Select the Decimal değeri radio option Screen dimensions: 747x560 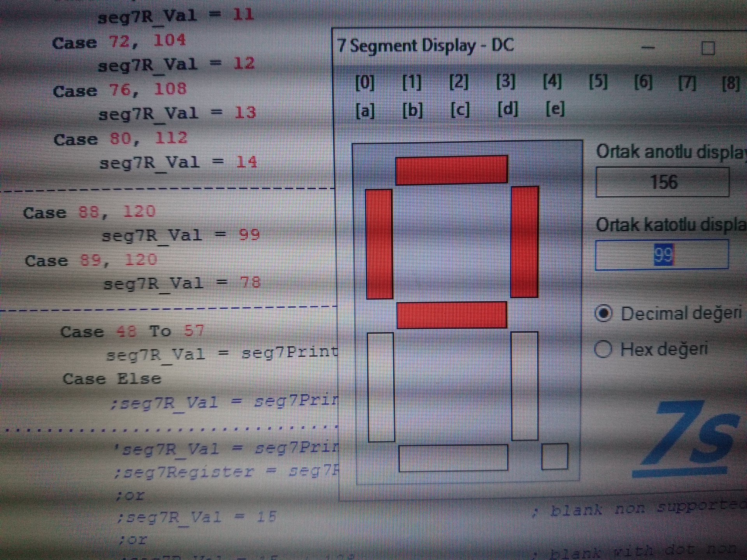click(x=603, y=313)
